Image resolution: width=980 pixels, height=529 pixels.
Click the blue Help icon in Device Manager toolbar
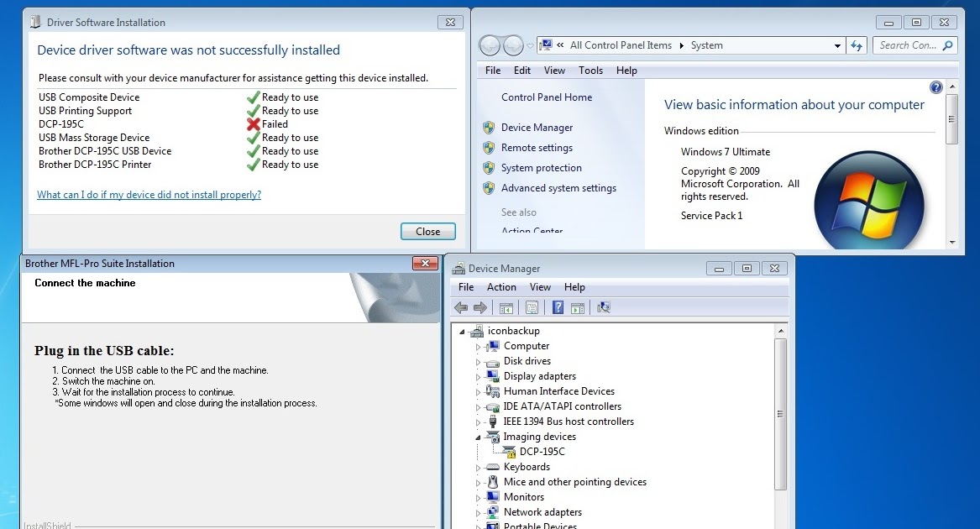(x=558, y=307)
